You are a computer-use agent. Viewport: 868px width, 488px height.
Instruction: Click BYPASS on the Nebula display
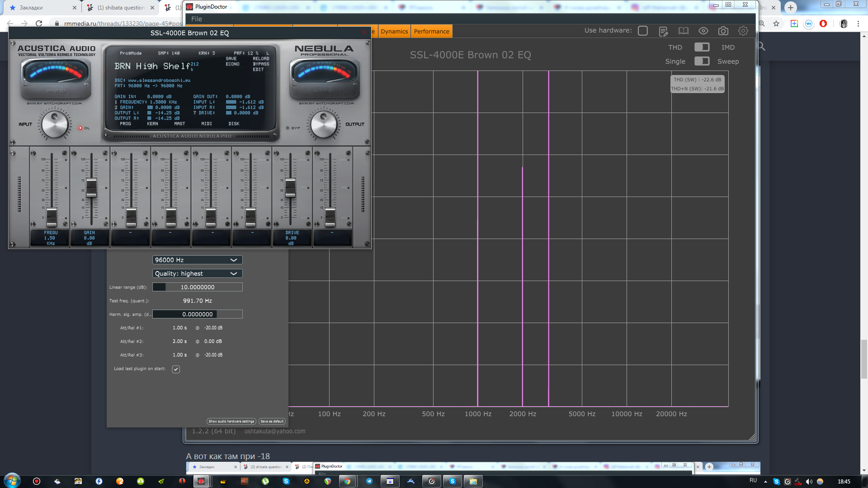point(261,64)
